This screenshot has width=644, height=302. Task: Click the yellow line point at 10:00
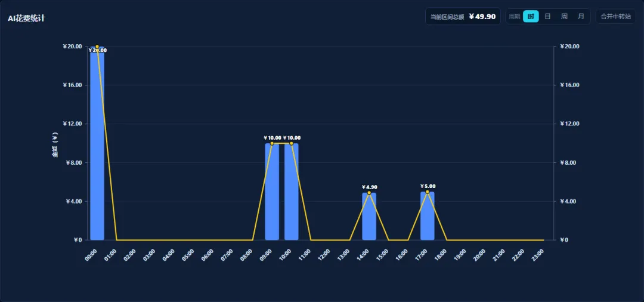point(291,143)
